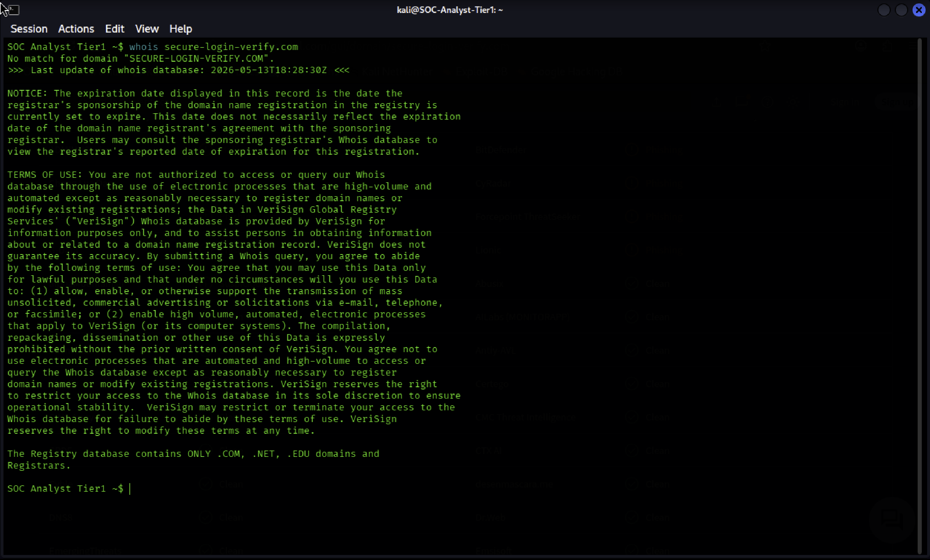The image size is (930, 560).
Task: Click the 'TERMS OF USE:' line
Action: tap(196, 175)
